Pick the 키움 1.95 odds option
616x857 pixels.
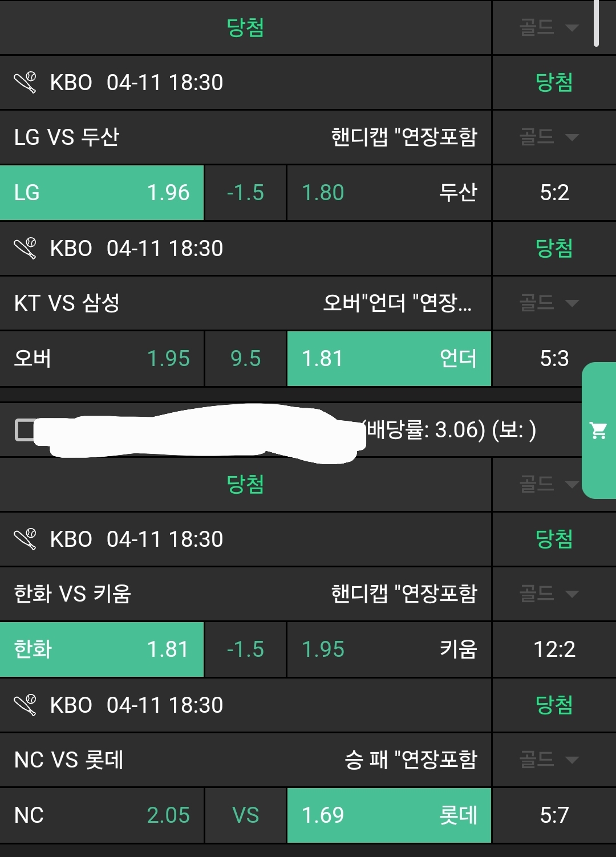coord(389,649)
